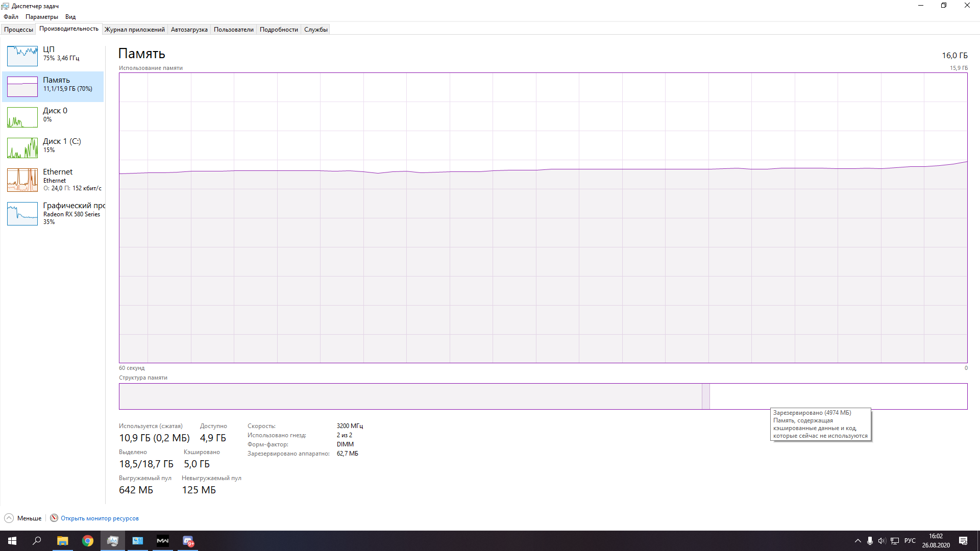Image resolution: width=980 pixels, height=551 pixels.
Task: Open Диск 1 (C:) performance graph
Action: [22, 148]
